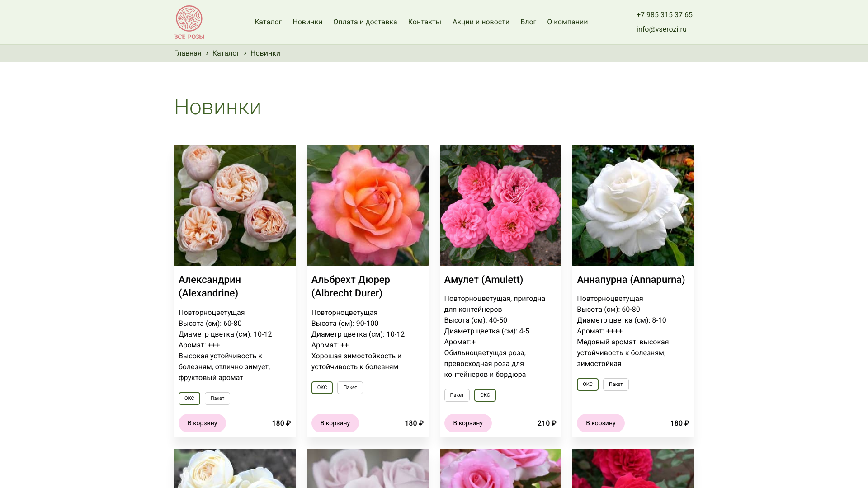Open the Амулет rose photo

coord(500,206)
